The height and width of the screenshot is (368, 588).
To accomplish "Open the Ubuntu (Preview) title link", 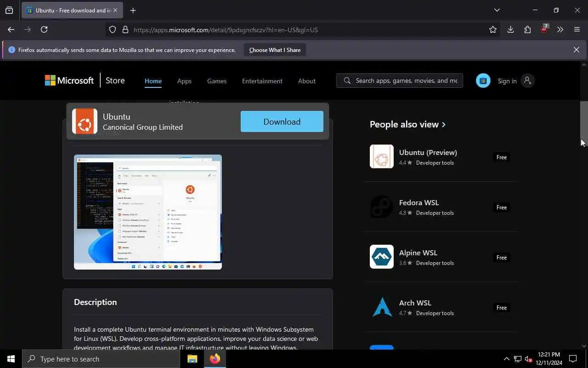I will tap(428, 152).
